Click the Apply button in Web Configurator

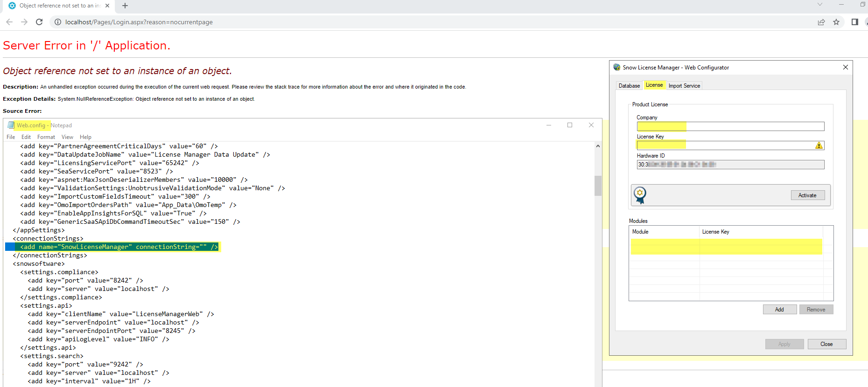pyautogui.click(x=784, y=344)
